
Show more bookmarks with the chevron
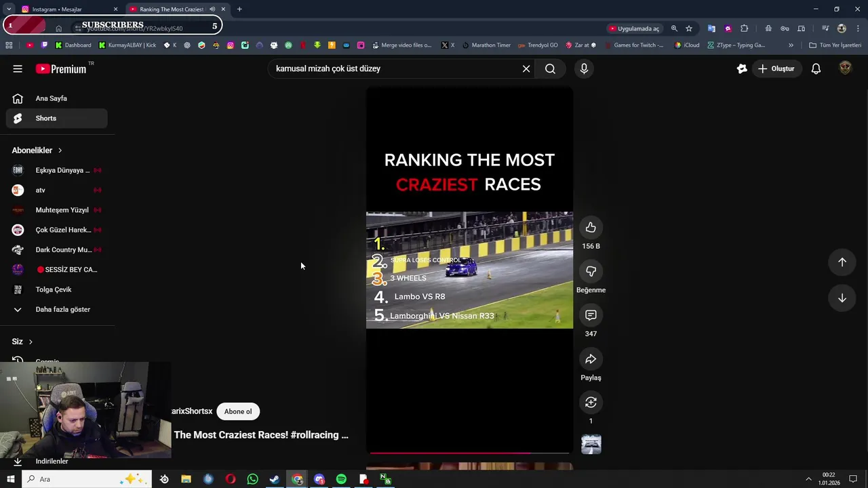click(791, 45)
